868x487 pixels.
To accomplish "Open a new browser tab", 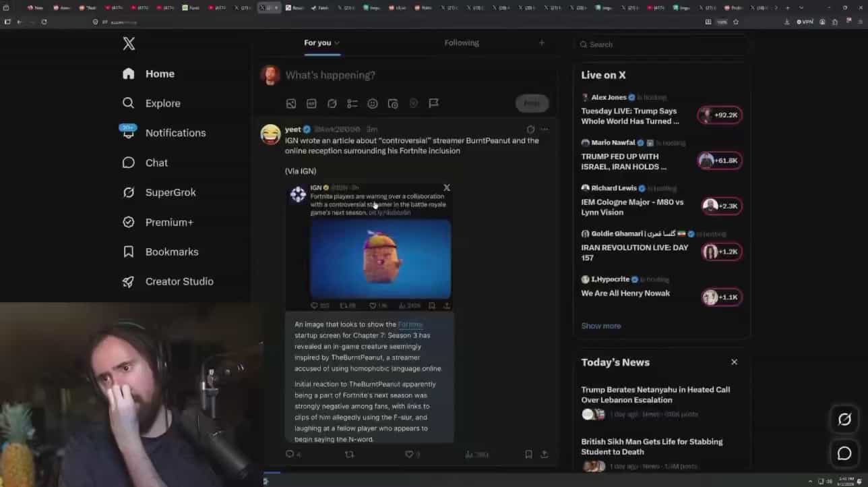I will (787, 7).
